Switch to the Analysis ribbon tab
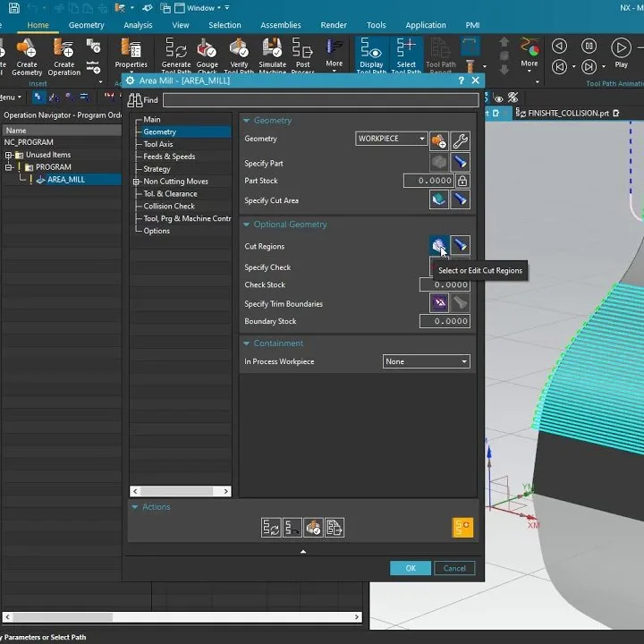 tap(138, 25)
